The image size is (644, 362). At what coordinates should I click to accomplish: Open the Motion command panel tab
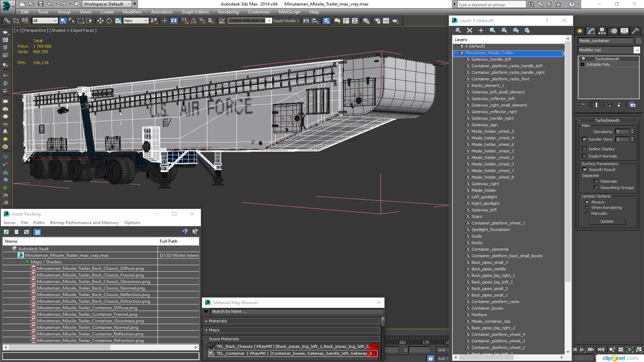(614, 31)
